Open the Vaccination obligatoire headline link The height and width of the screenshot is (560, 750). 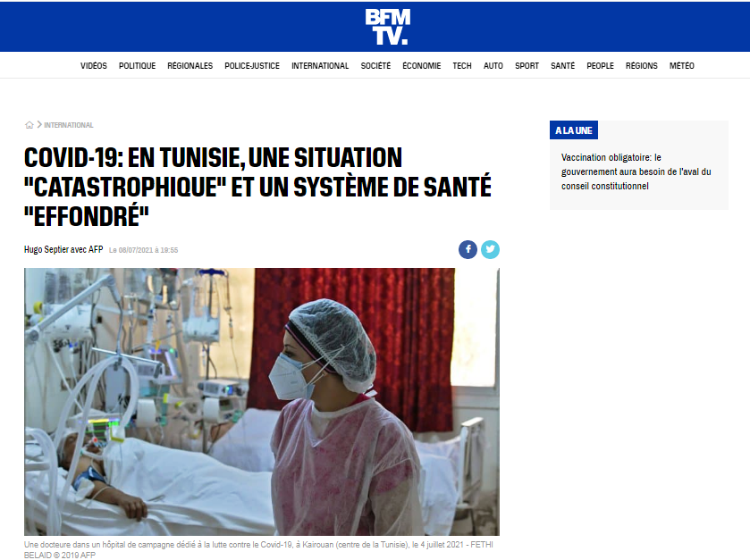point(636,171)
